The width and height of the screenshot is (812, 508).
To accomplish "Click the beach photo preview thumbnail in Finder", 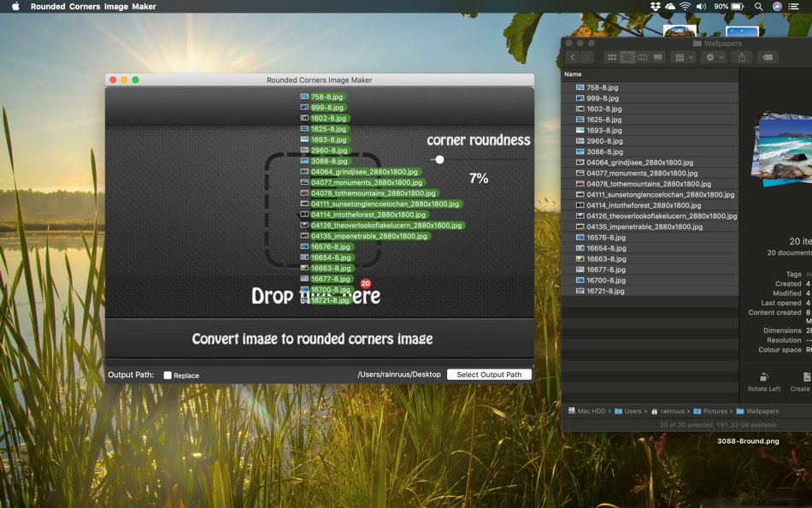I will [x=782, y=148].
